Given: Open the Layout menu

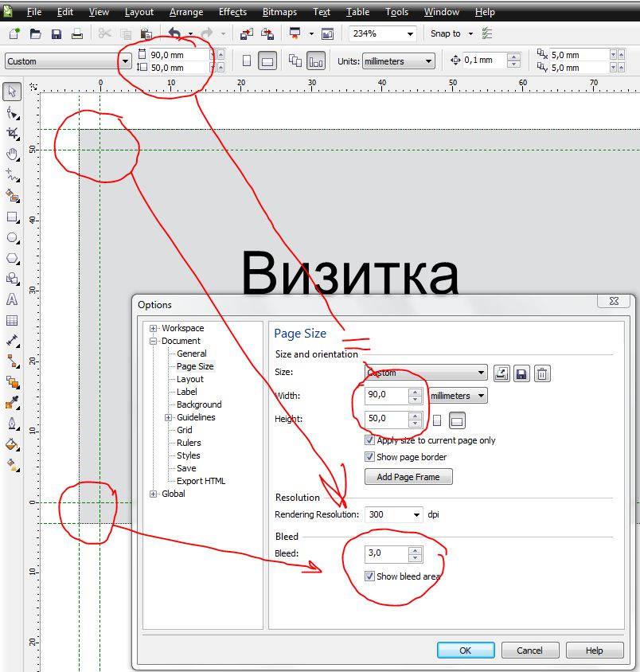Looking at the screenshot, I should [x=139, y=12].
